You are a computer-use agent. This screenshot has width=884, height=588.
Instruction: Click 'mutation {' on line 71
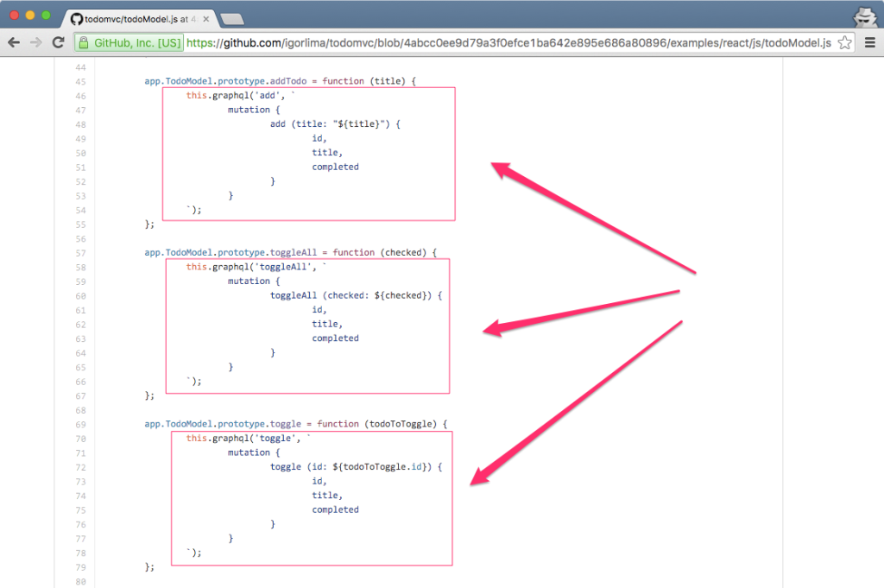[253, 452]
